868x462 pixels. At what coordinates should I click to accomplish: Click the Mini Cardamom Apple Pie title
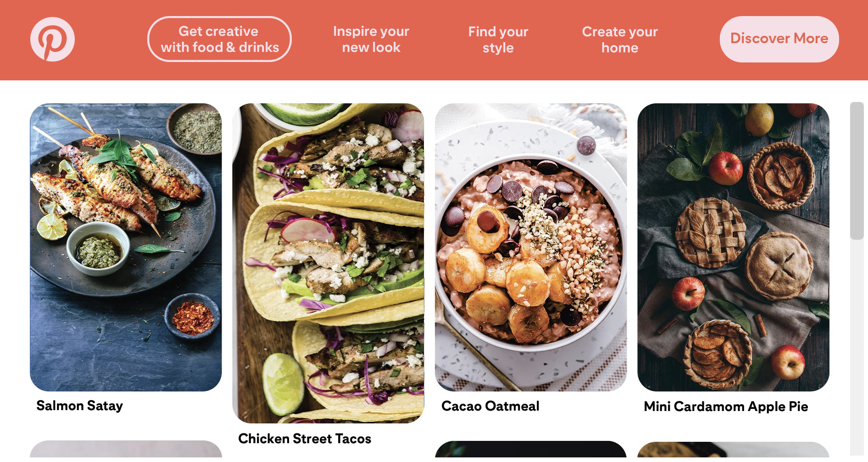point(726,406)
